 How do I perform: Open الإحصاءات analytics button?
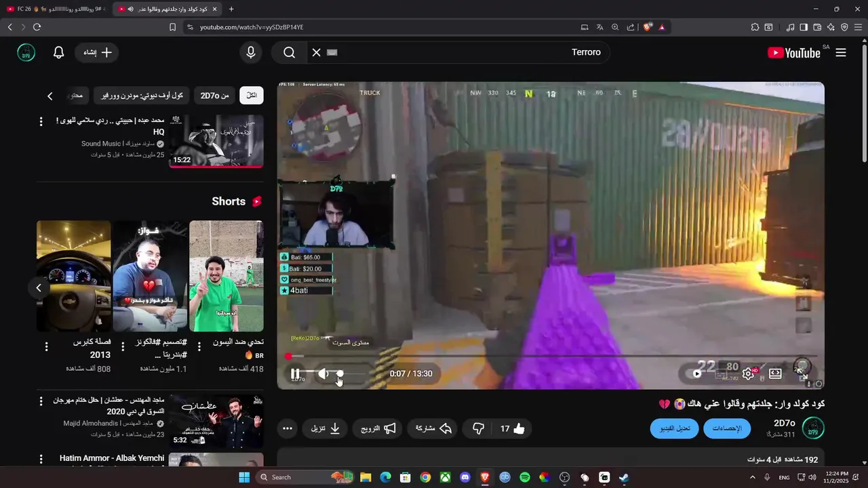pyautogui.click(x=727, y=428)
